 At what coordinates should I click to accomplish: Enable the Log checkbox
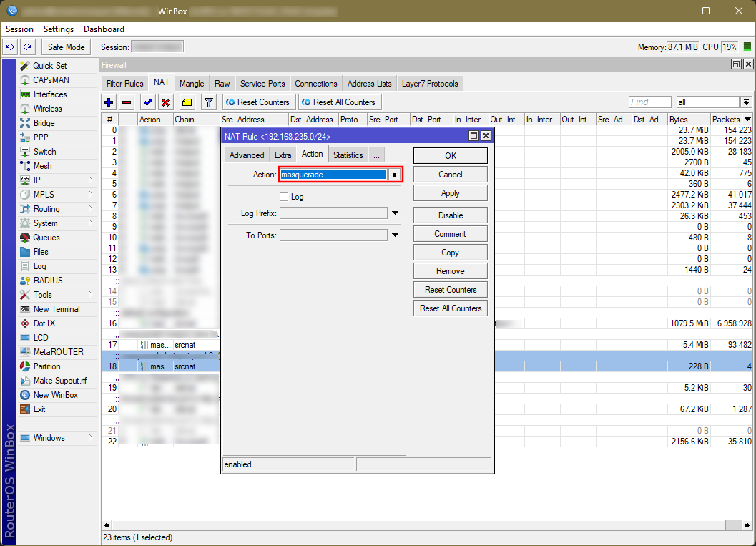(x=284, y=197)
